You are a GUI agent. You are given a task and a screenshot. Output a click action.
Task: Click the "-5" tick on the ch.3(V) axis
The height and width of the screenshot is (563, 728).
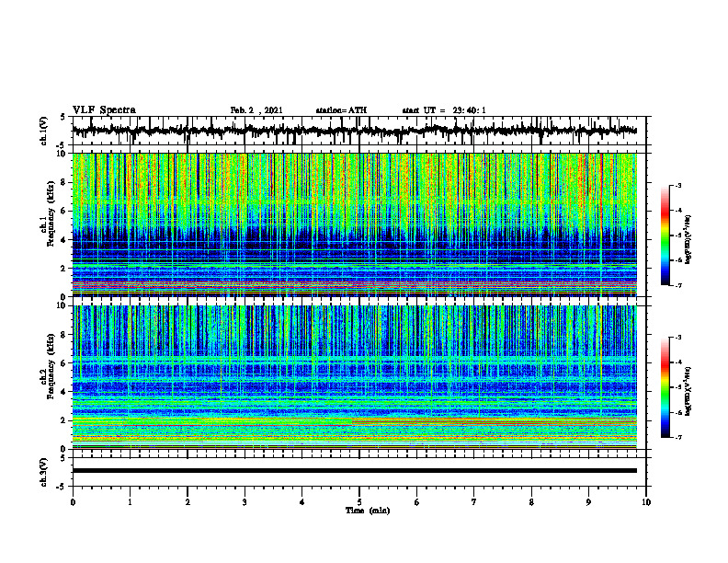click(62, 487)
